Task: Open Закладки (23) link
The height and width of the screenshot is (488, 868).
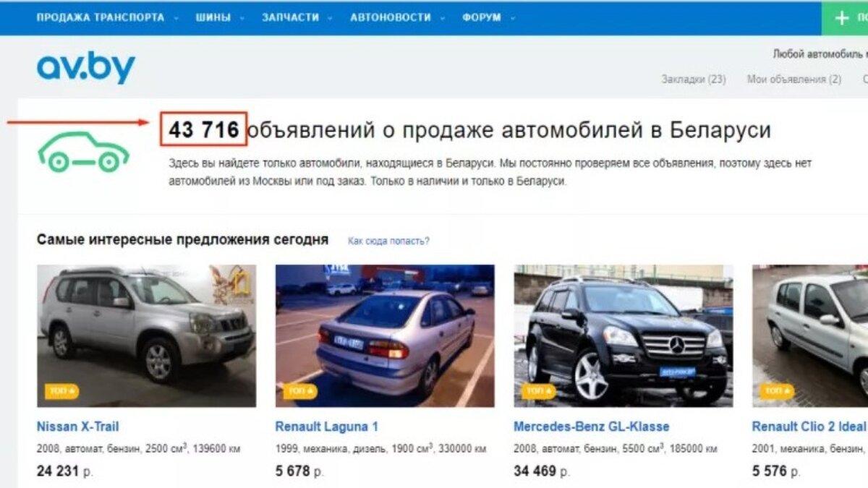Action: pos(693,80)
